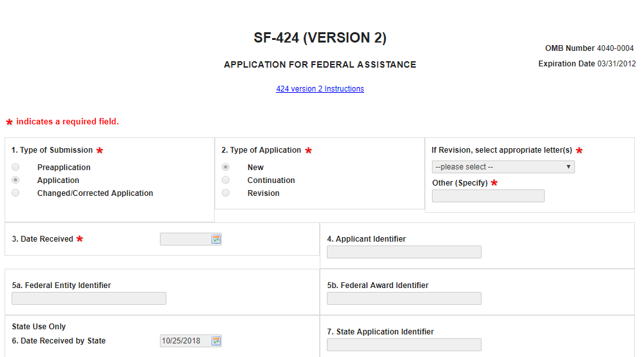Choose Changed/Corrected Application option
This screenshot has height=357, width=644.
[15, 193]
